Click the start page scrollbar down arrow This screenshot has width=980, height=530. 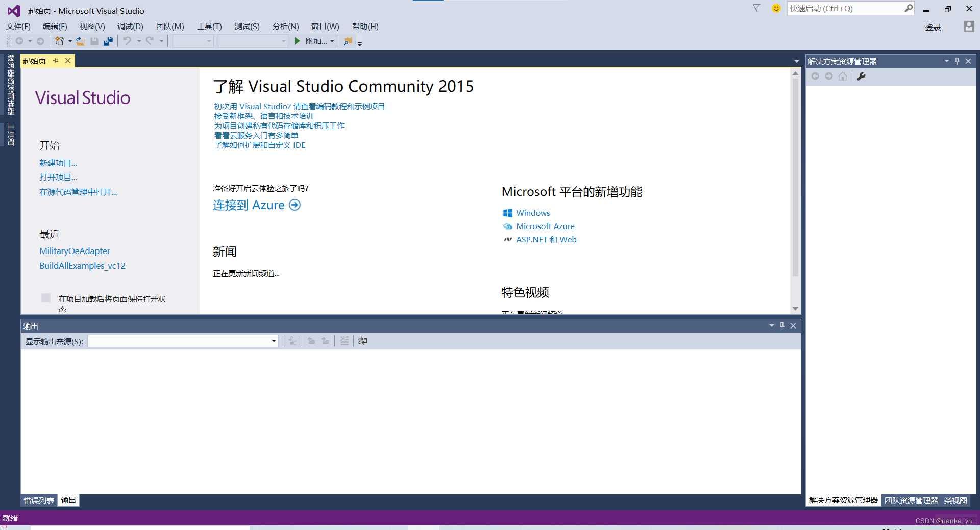click(795, 309)
